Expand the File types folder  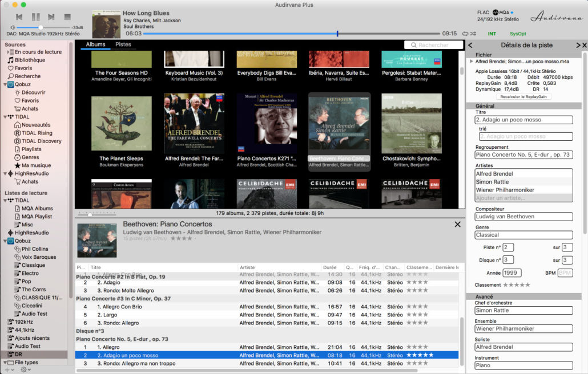(4, 361)
